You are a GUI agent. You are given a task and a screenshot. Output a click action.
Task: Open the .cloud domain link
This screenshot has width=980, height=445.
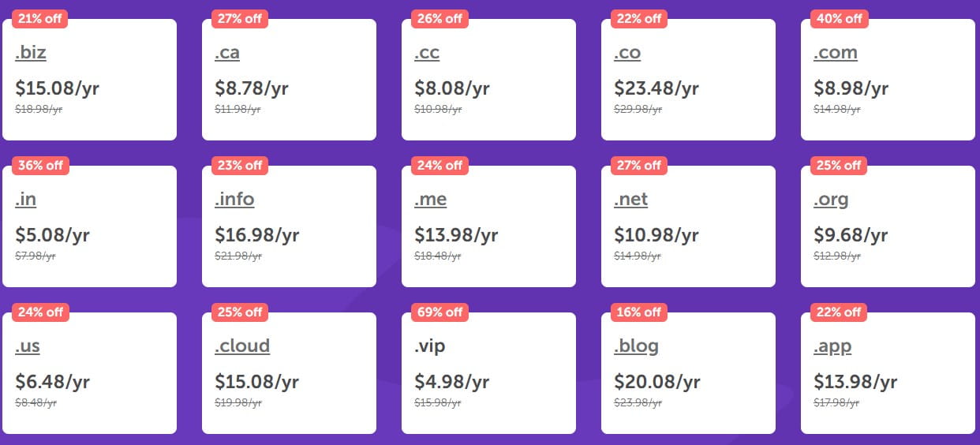tap(242, 346)
